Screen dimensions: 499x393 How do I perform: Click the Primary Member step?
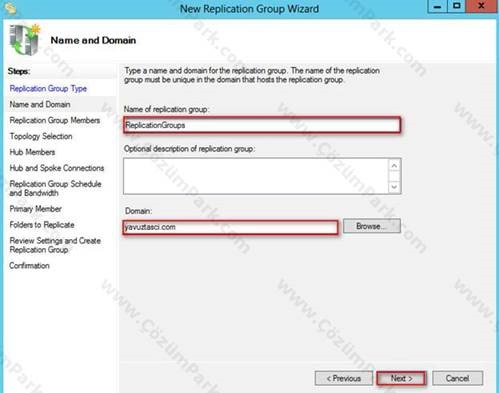[x=36, y=209]
